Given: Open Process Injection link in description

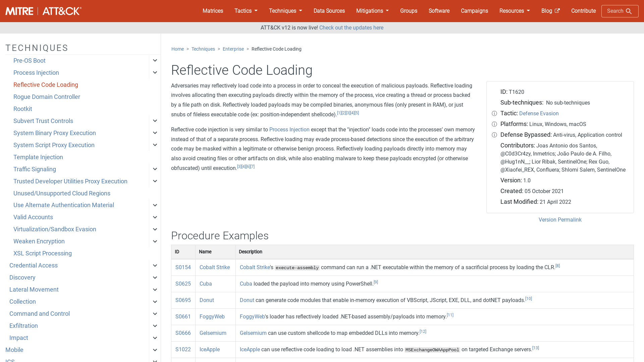Looking at the screenshot, I should (289, 130).
